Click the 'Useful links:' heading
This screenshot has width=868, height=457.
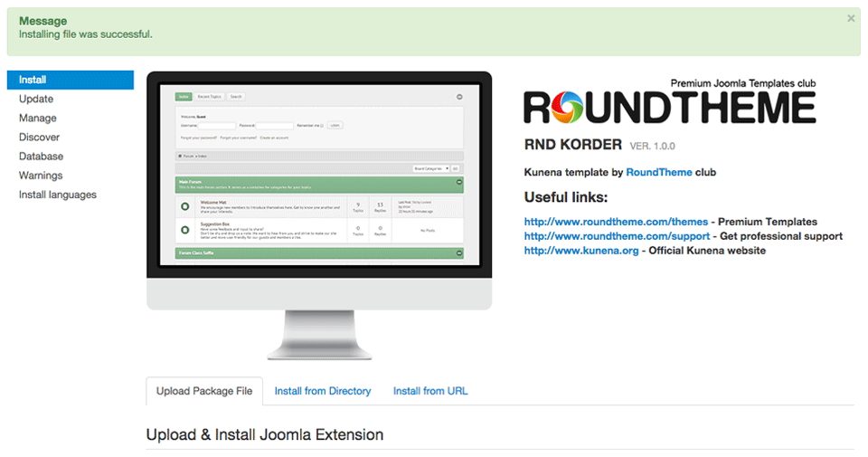(x=566, y=197)
